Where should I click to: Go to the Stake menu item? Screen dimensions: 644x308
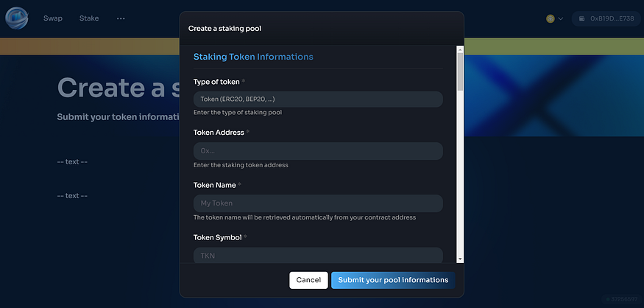89,18
